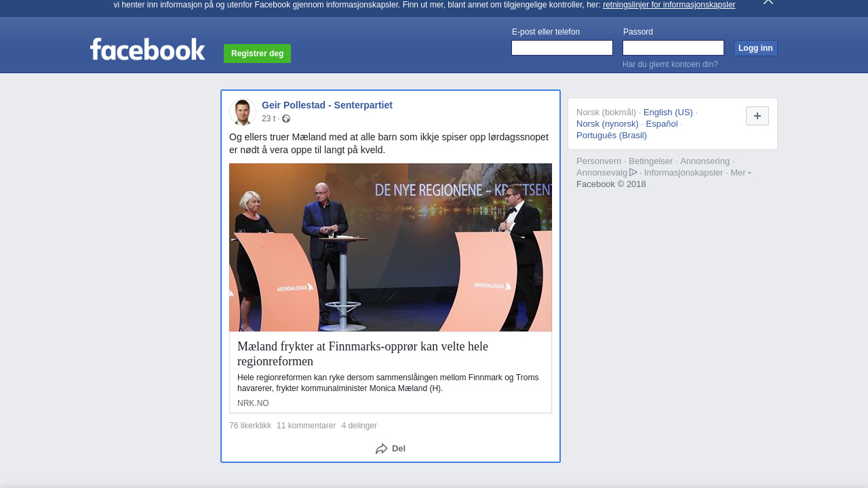Open the Personvern link
Image resolution: width=868 pixels, height=488 pixels.
click(x=599, y=161)
